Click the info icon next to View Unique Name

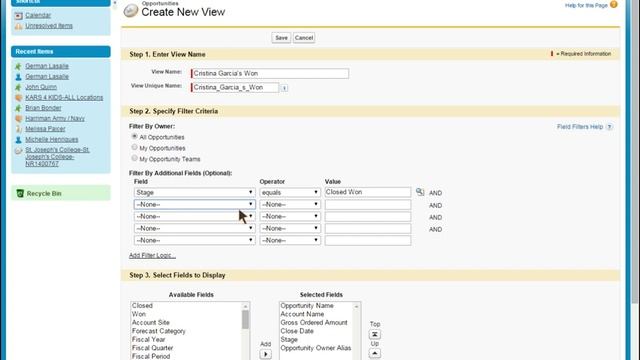click(x=284, y=88)
